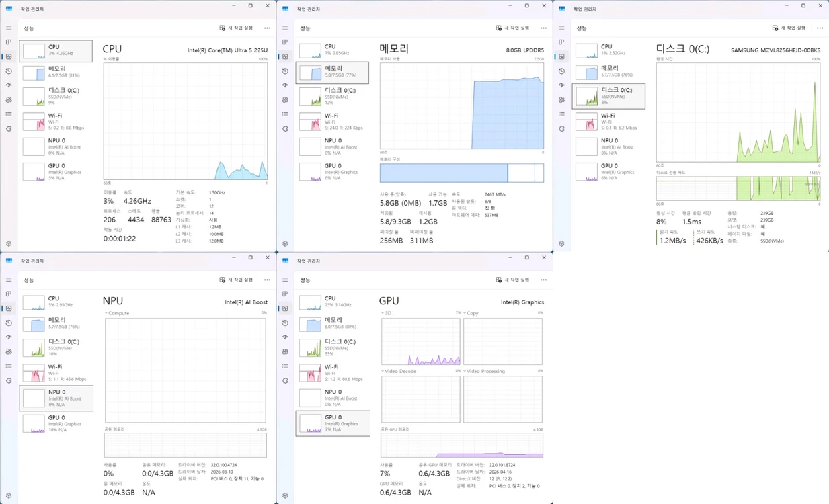
Task: Click the 0:00:01:22 uptime value
Action: click(x=120, y=239)
